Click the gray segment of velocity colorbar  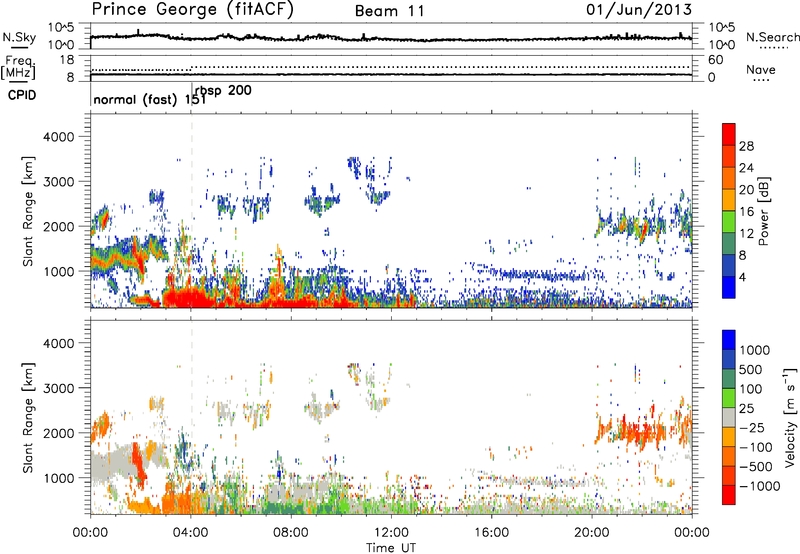(729, 418)
